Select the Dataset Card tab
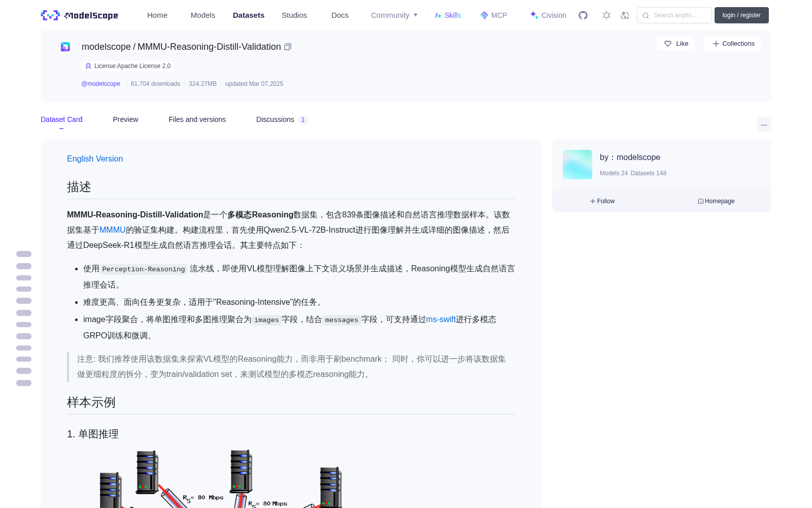The height and width of the screenshot is (508, 812). (61, 119)
